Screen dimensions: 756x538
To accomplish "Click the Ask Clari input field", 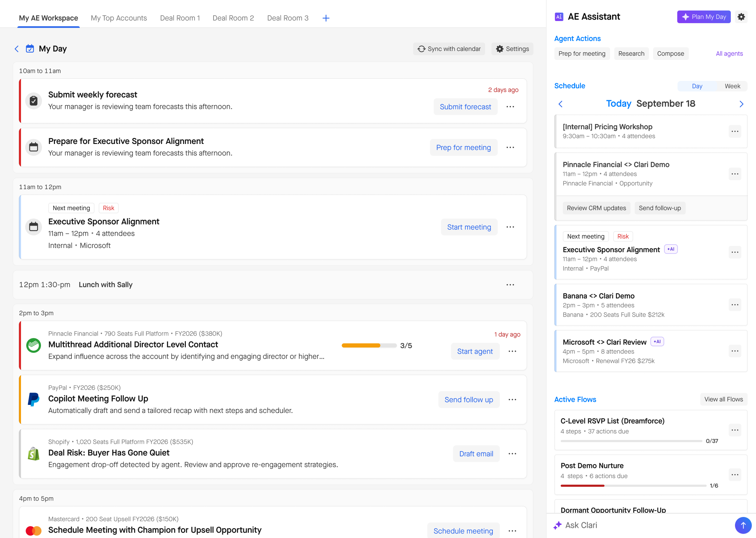I will click(x=640, y=525).
